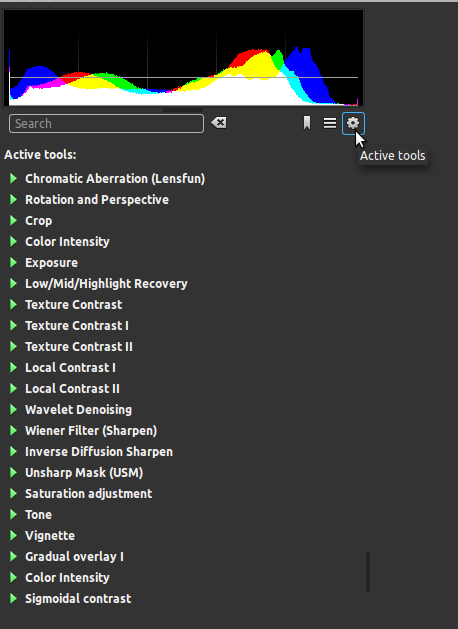Expand the Rotation and Perspective arrow
This screenshot has height=629, width=458.
click(x=13, y=199)
